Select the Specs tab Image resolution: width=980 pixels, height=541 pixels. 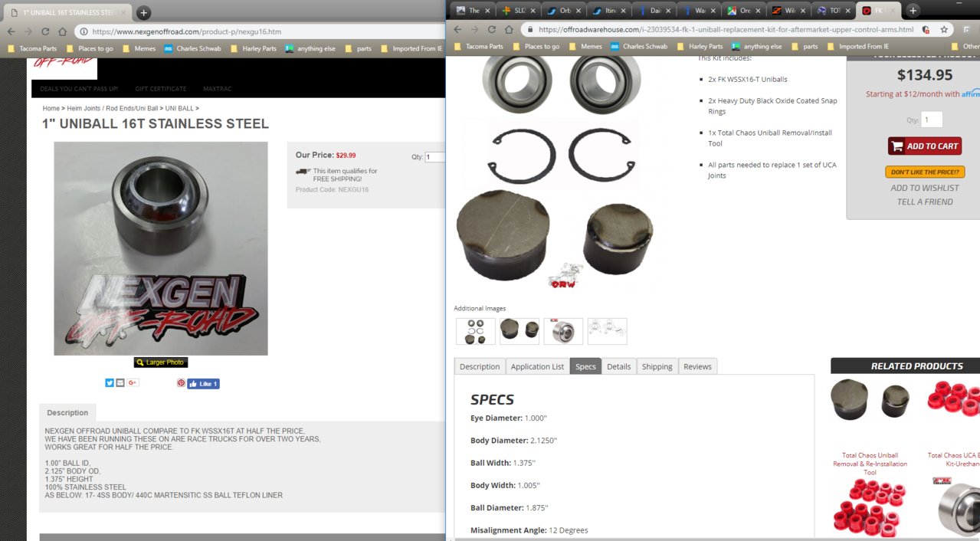(585, 366)
